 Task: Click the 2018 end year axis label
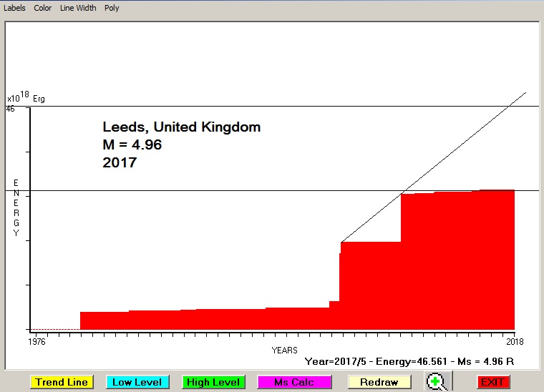[514, 343]
